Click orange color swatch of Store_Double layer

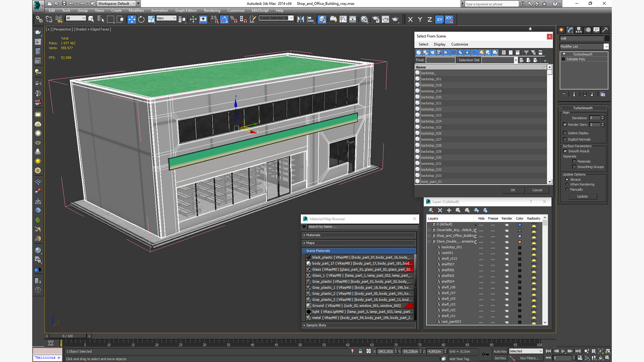[x=520, y=242]
